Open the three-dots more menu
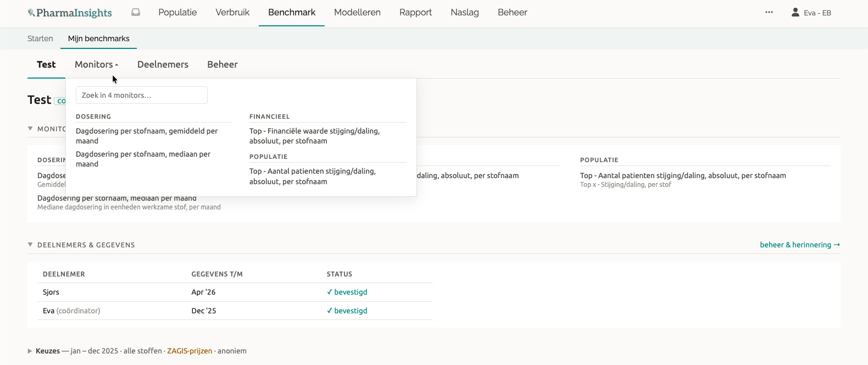 pos(769,12)
